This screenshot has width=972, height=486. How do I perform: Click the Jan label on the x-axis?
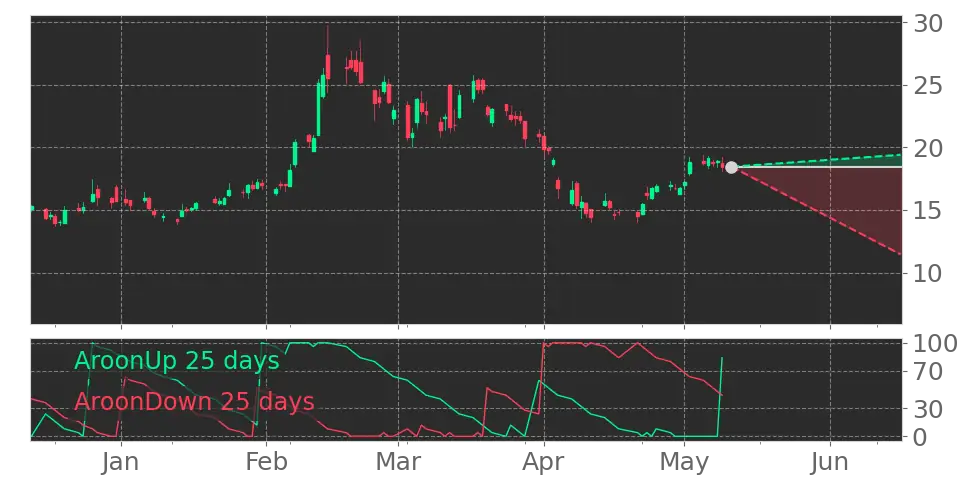point(122,462)
